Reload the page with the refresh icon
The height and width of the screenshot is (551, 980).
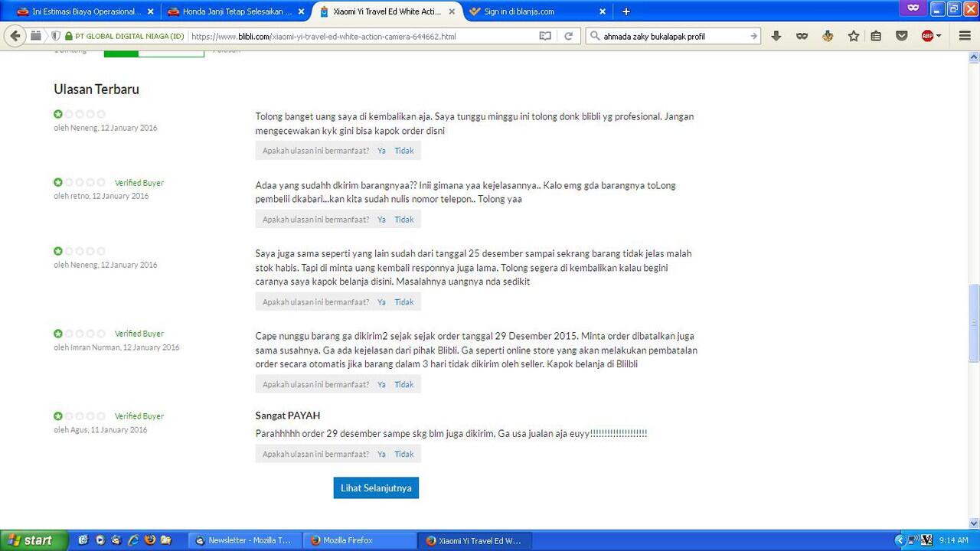tap(569, 36)
